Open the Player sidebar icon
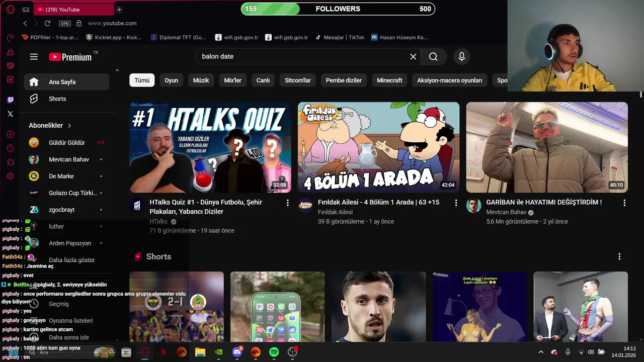Screen dimensions: 644x362 (10, 134)
